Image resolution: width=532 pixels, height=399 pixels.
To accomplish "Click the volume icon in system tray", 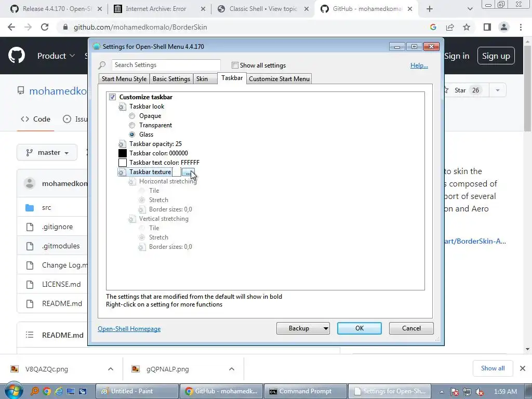I will (480, 392).
